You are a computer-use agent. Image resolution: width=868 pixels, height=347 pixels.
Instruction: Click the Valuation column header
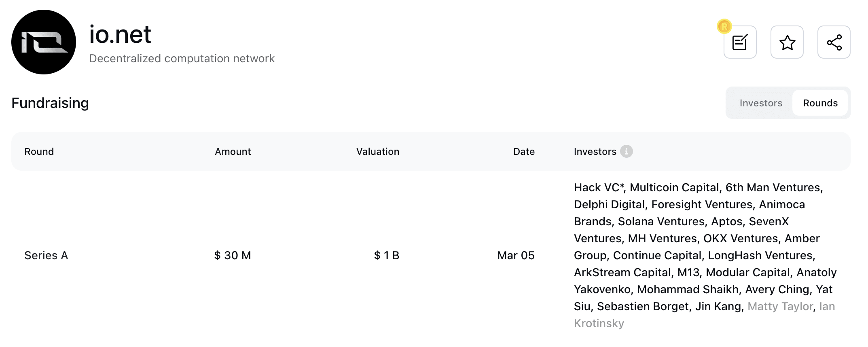tap(377, 152)
